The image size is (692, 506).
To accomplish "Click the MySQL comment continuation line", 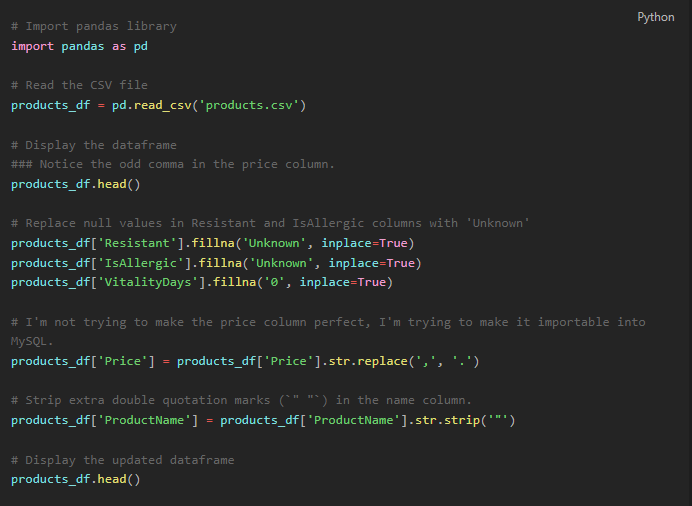I will (32, 341).
